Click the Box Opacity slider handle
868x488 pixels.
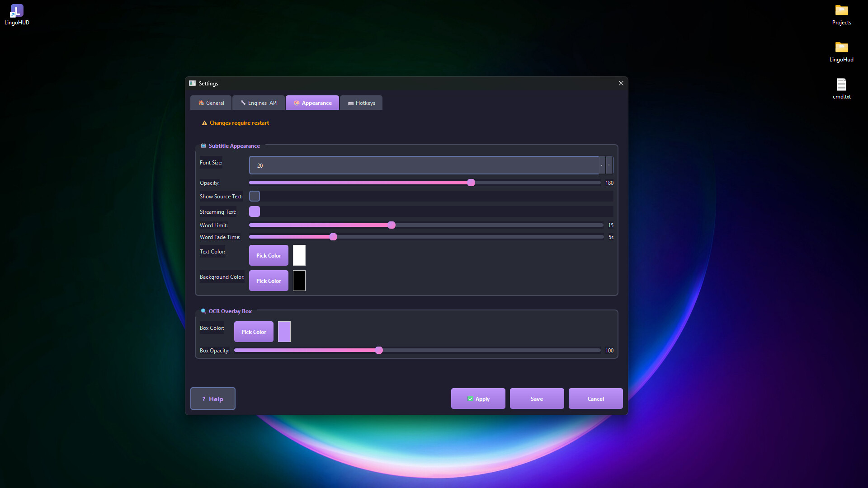pyautogui.click(x=379, y=350)
